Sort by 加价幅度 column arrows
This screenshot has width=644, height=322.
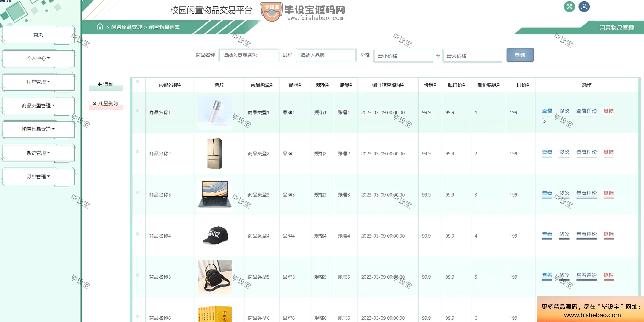click(498, 85)
